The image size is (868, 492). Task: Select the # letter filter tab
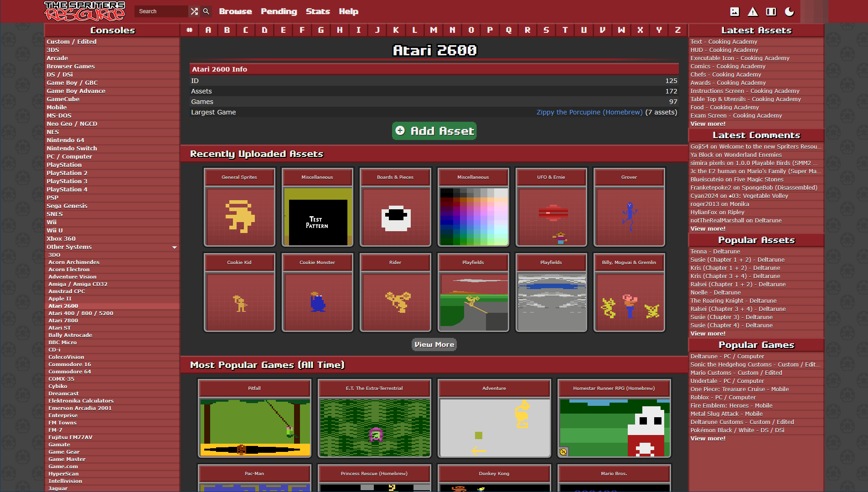[190, 30]
